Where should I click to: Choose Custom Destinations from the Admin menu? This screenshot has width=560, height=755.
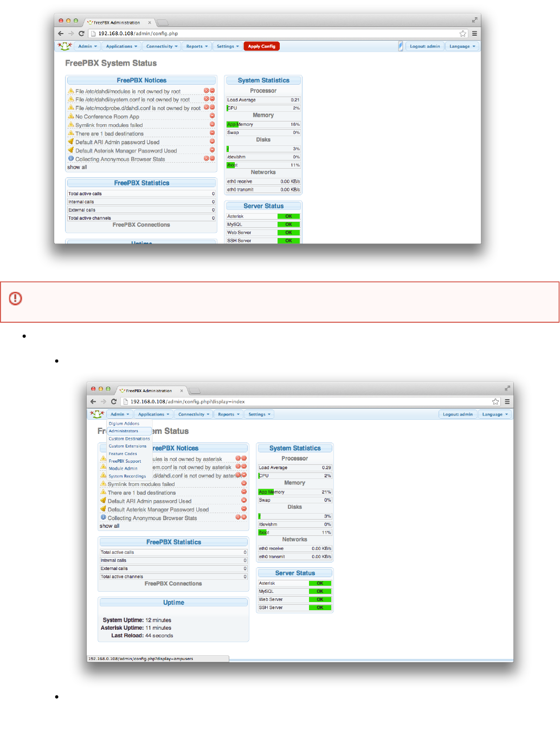(x=129, y=439)
